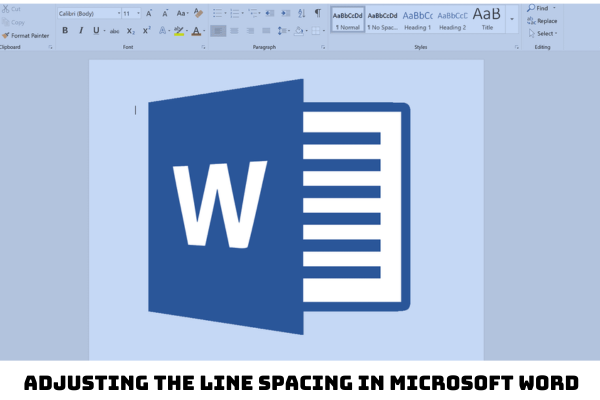600x400 pixels.
Task: Toggle Underline formatting
Action: pyautogui.click(x=96, y=30)
